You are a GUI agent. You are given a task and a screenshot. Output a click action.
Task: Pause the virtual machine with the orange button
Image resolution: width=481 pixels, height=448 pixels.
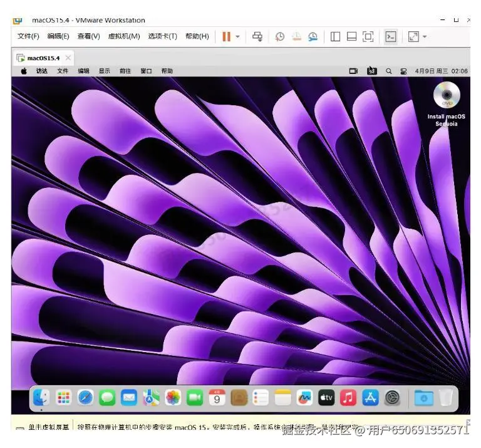226,36
